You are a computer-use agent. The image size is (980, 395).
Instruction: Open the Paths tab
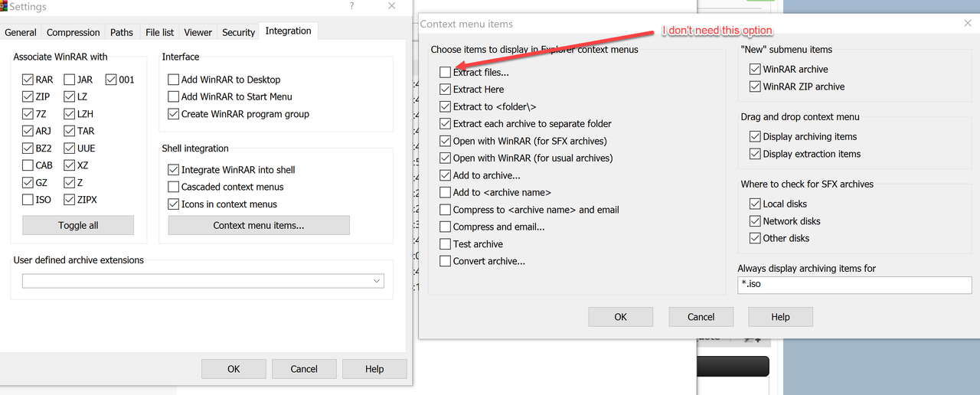pos(122,32)
